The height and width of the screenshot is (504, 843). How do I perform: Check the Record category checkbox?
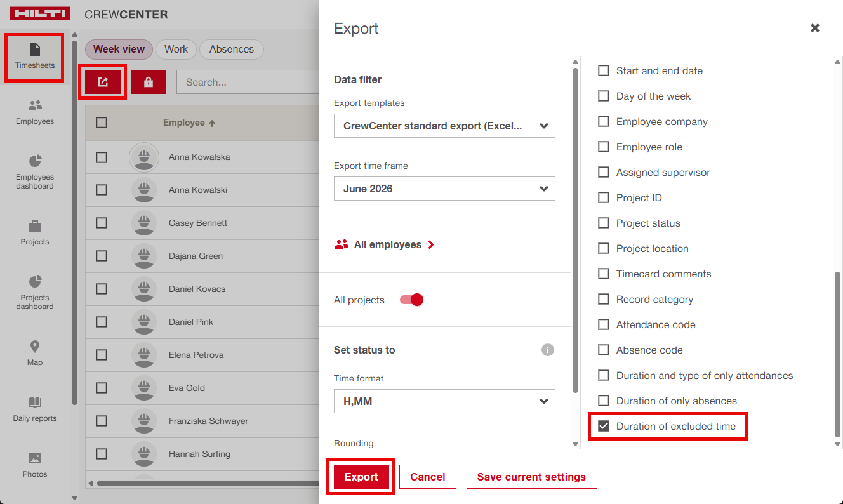604,299
